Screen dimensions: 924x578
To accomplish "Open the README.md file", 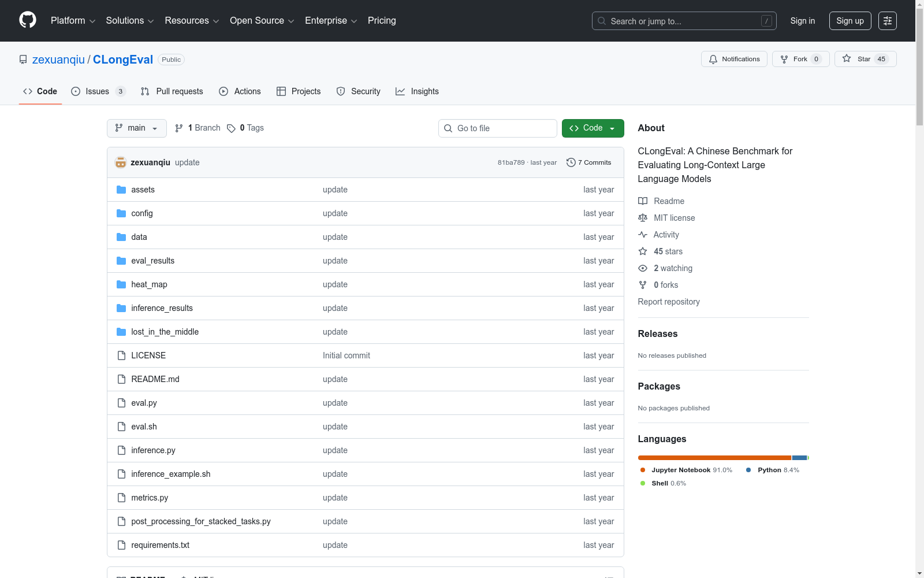I will point(155,379).
